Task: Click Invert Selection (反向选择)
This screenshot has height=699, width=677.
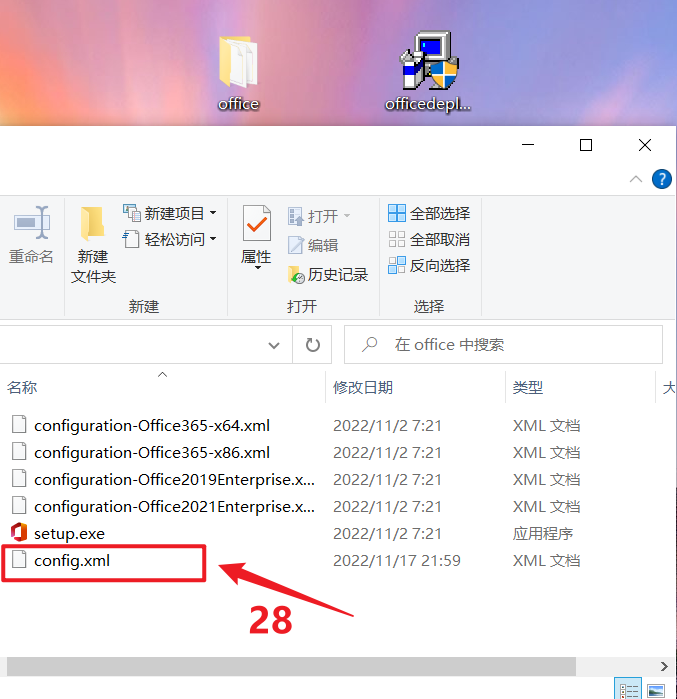Action: (x=429, y=265)
